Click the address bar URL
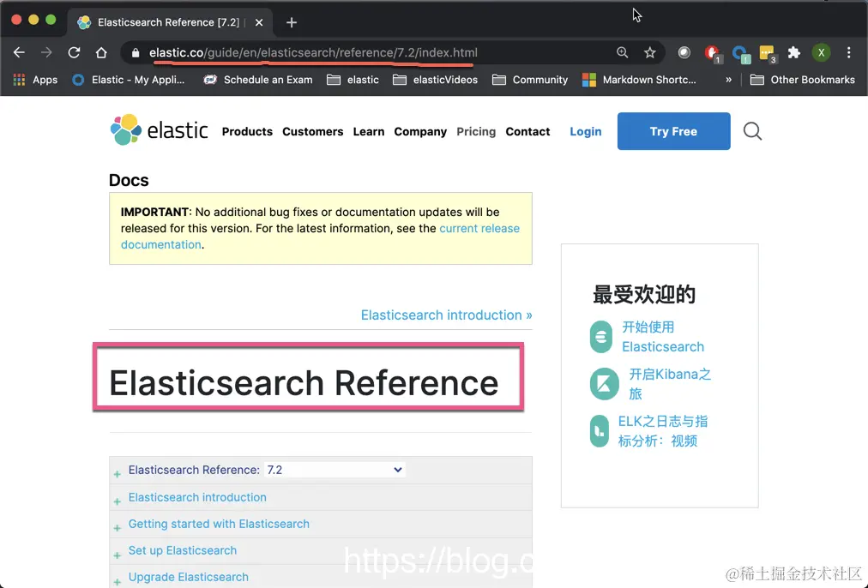This screenshot has width=868, height=588. coord(313,52)
